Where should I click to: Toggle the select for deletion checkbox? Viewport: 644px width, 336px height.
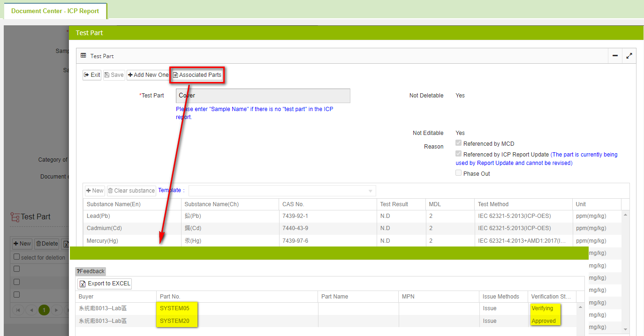17,257
